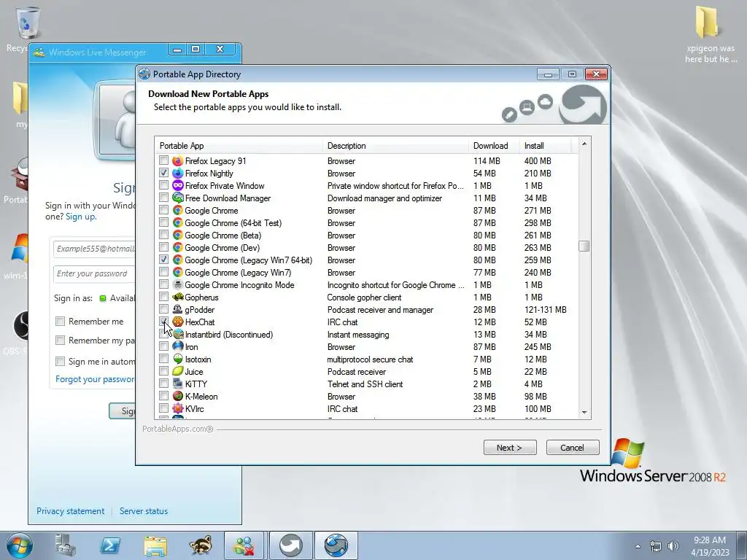
Task: Click the Firefox Legacy 91 icon
Action: (178, 161)
